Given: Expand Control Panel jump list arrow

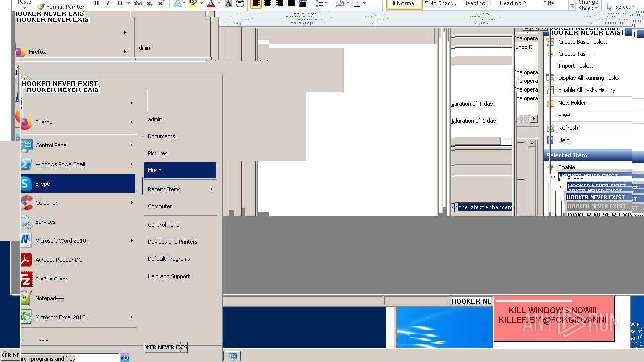Looking at the screenshot, I should 132,145.
